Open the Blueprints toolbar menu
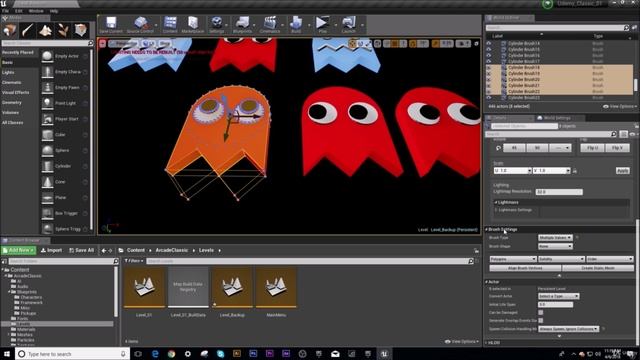640x360 pixels. coord(242,24)
